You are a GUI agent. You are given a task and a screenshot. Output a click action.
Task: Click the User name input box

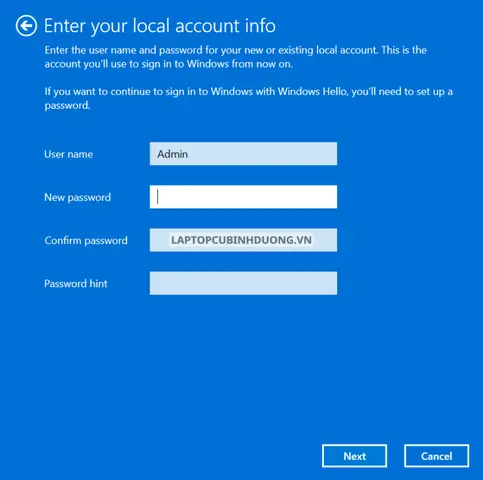tap(243, 154)
